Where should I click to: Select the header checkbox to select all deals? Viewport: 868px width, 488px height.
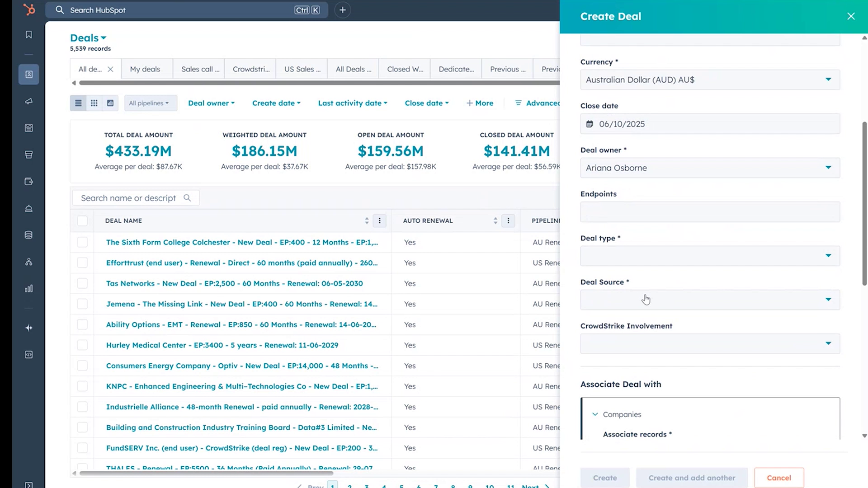[x=82, y=221]
